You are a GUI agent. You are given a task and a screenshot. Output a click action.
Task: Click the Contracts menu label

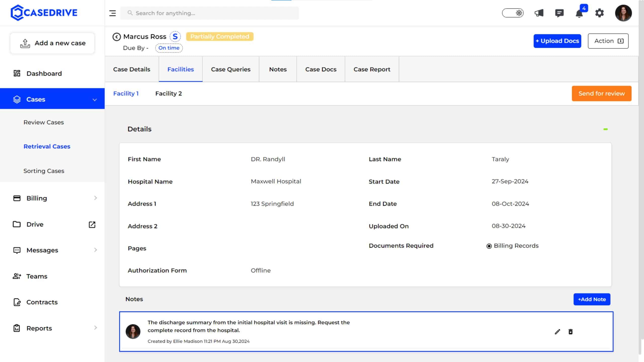click(42, 302)
